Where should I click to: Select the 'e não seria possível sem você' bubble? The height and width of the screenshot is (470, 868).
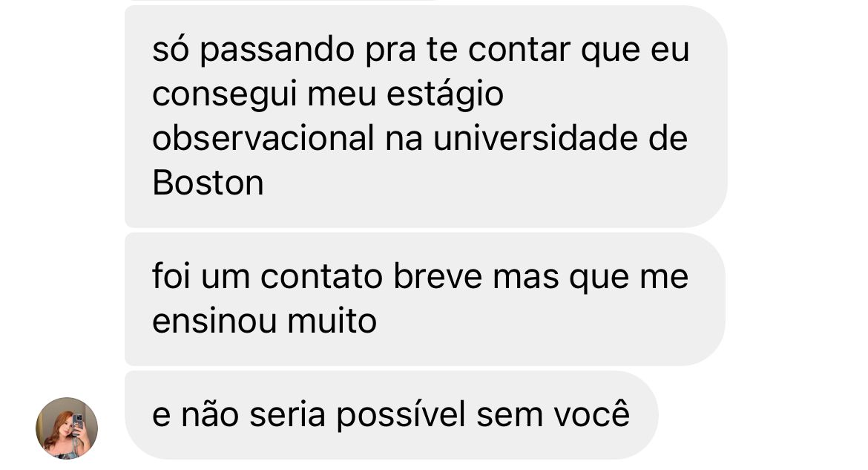[x=392, y=415]
